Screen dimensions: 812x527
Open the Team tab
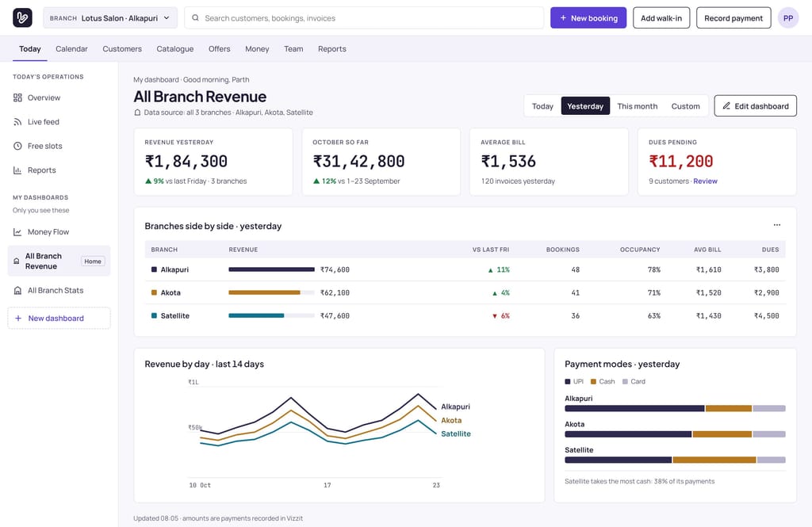(293, 48)
